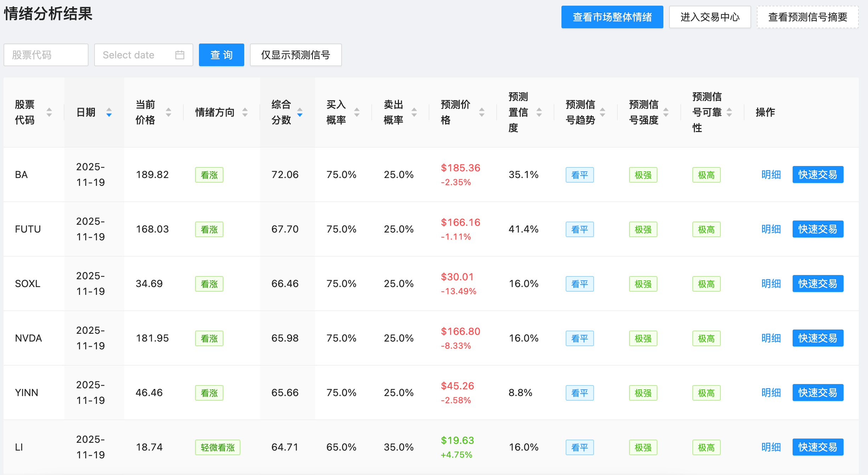Click sell probability 35.0%

[399, 447]
